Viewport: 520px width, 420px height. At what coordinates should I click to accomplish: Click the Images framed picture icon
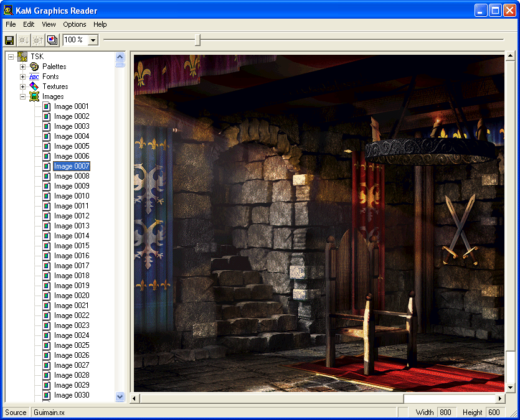34,96
